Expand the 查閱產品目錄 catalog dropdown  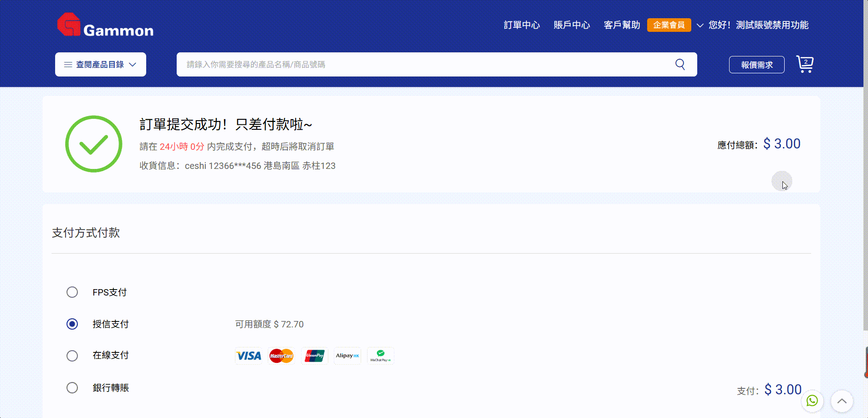click(101, 64)
